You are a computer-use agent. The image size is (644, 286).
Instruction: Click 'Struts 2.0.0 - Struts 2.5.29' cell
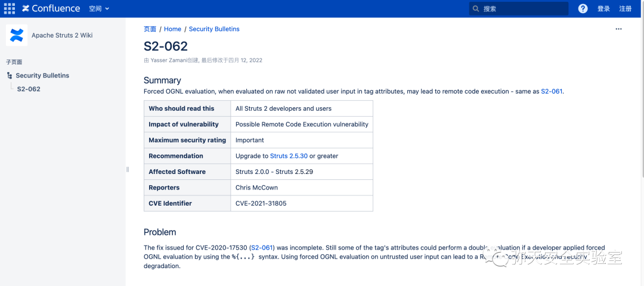pos(302,172)
